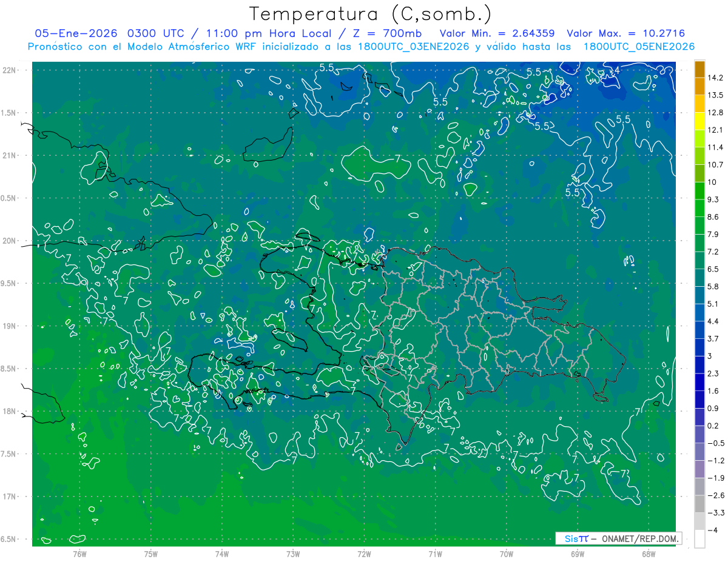Click the '1.6' color bar value

click(x=713, y=390)
